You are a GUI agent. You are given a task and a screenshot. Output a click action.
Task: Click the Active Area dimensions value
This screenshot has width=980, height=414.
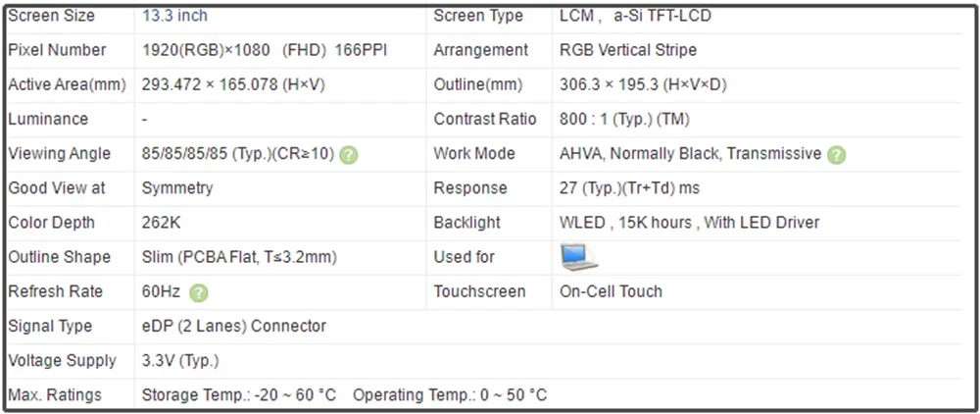(233, 84)
